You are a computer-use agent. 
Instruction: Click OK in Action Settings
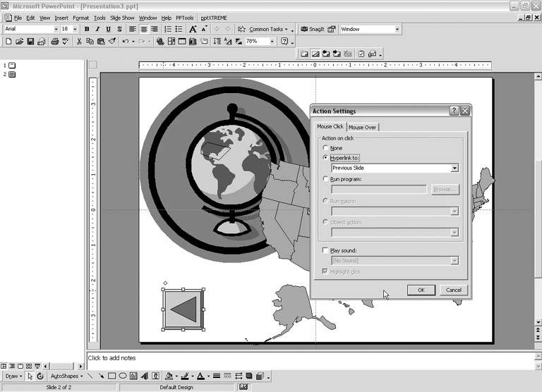421,290
